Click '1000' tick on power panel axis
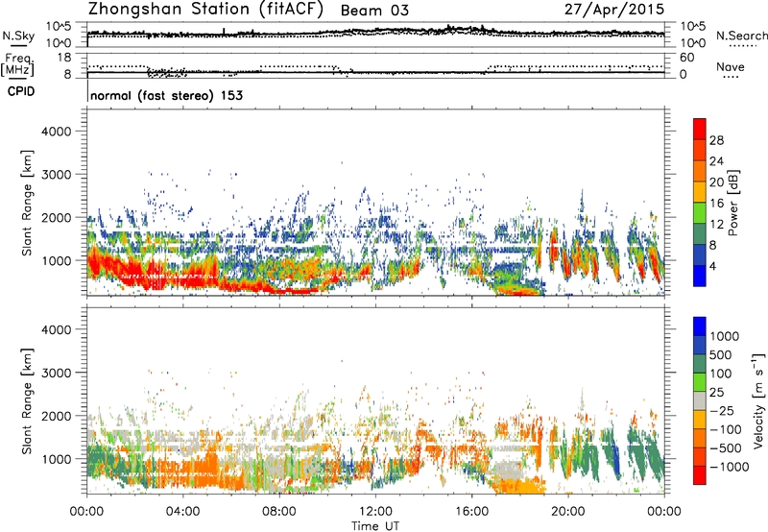768x532 pixels. (57, 260)
